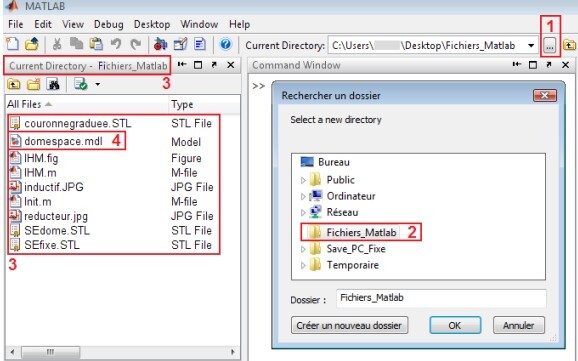578x361 pixels.
Task: Undock the Command Window panel
Action: (549, 65)
